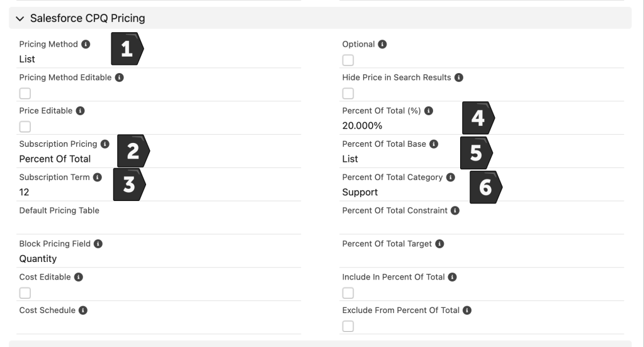Click the Subscription Term info icon
This screenshot has height=347, width=644.
click(x=98, y=178)
